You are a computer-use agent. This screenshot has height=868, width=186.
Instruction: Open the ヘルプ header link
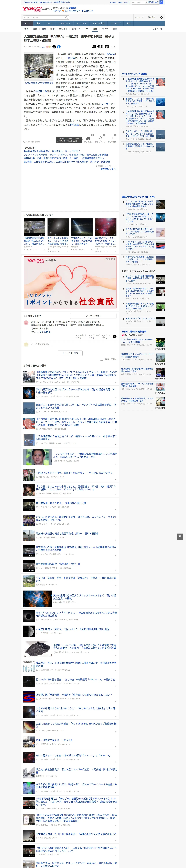point(127,2)
